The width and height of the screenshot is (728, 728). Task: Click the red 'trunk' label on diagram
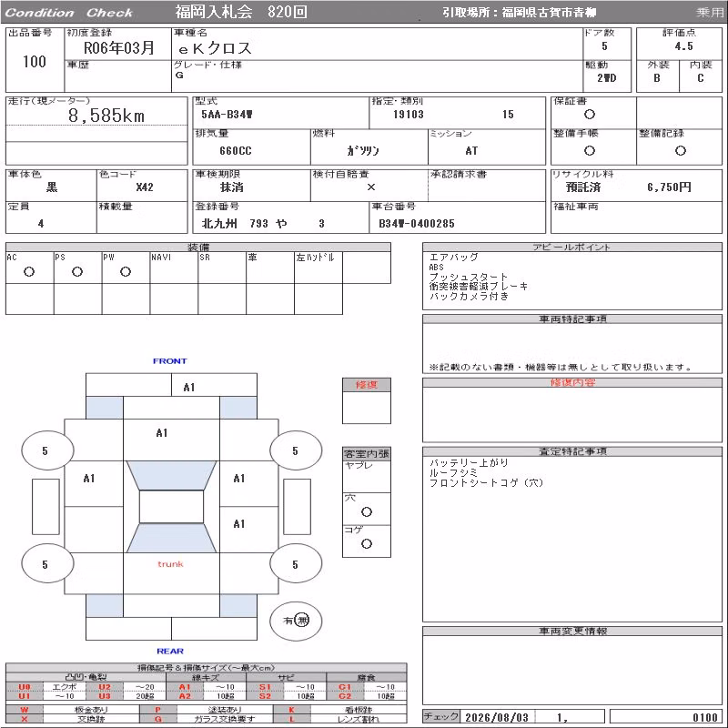170,564
